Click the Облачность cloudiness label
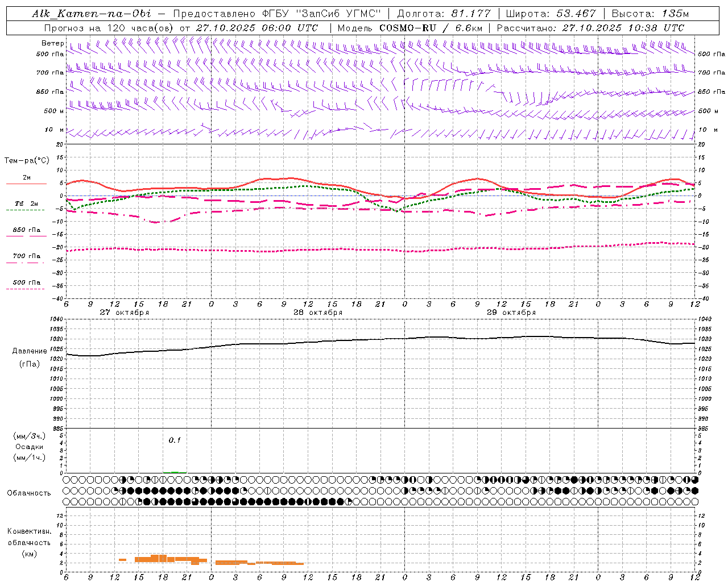 coord(28,493)
